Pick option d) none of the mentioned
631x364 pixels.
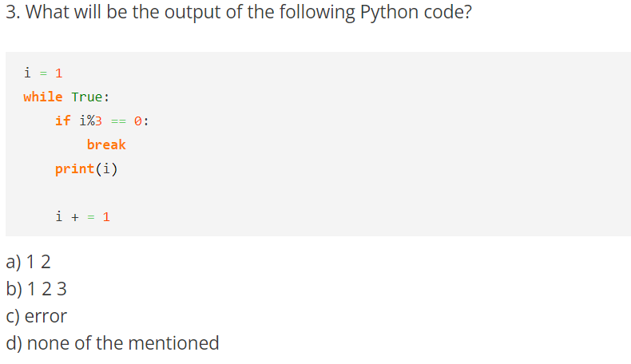tap(113, 343)
